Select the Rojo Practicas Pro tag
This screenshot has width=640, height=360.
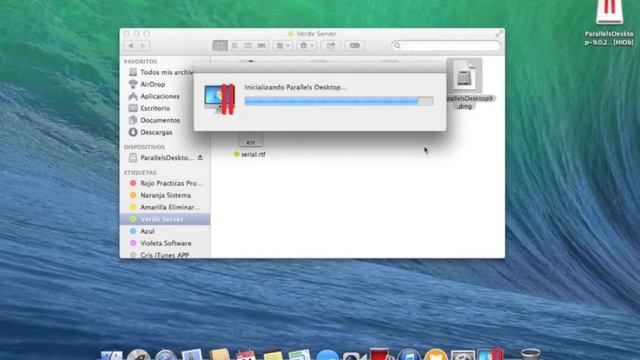[x=166, y=183]
